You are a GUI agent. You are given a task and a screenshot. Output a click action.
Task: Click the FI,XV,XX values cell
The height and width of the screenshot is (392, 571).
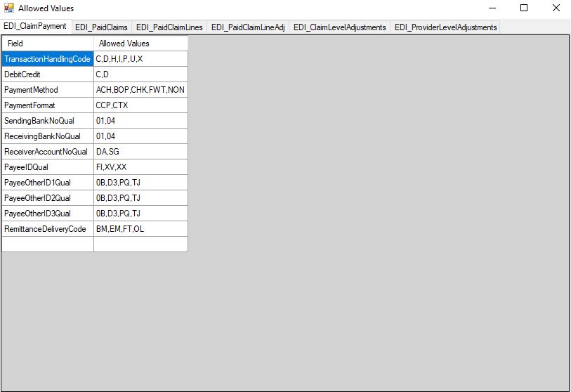click(x=141, y=167)
